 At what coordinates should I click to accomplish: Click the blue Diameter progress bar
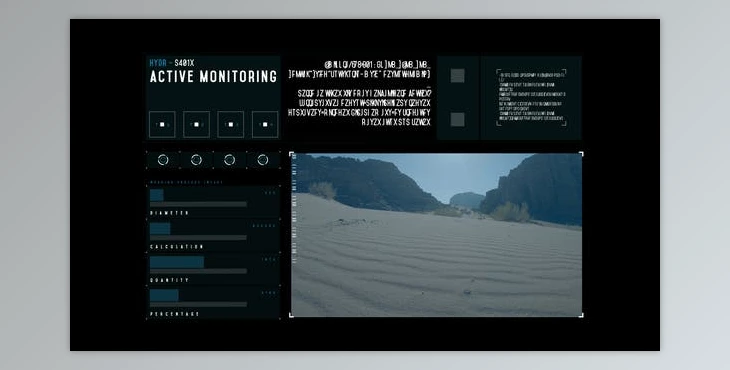click(156, 195)
